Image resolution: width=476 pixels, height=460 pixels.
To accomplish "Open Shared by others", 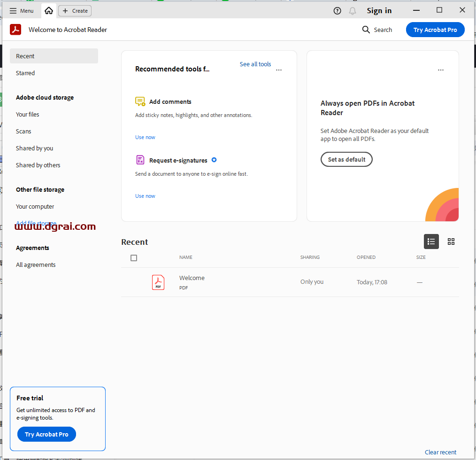I will click(38, 165).
